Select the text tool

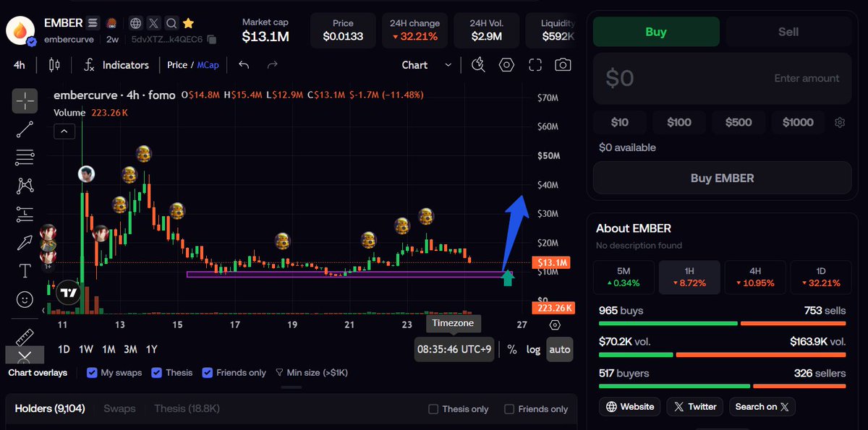(x=25, y=270)
